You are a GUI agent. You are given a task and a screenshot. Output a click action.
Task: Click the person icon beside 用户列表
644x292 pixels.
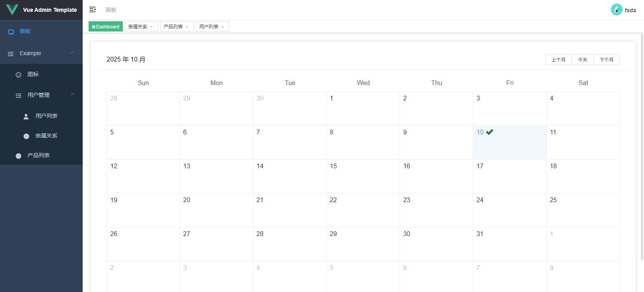point(26,116)
